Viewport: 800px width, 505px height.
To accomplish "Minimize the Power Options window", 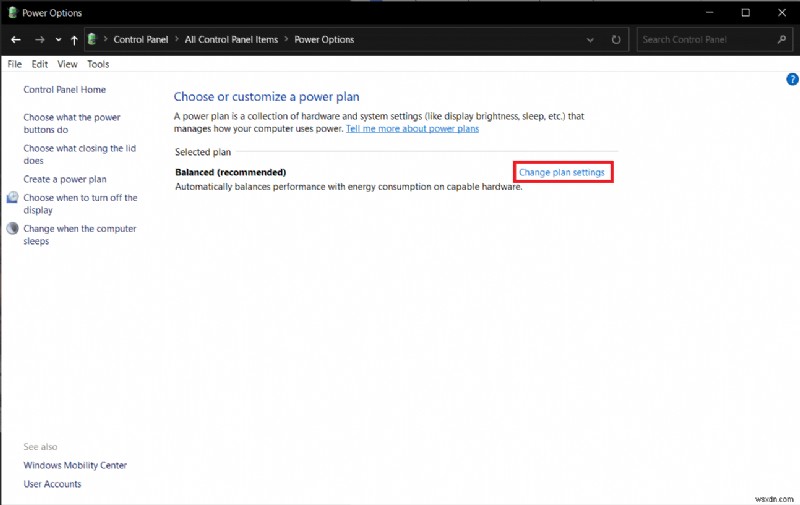I will [x=709, y=13].
